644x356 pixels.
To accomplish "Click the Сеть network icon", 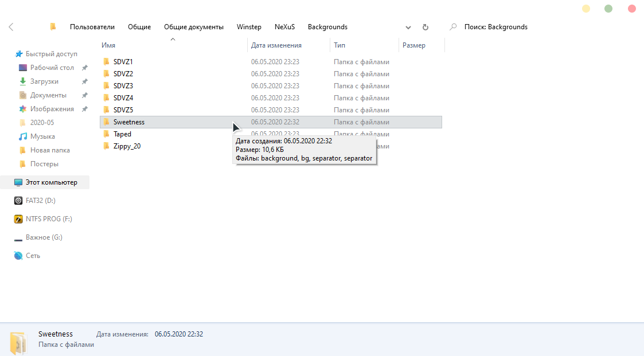I will [18, 256].
